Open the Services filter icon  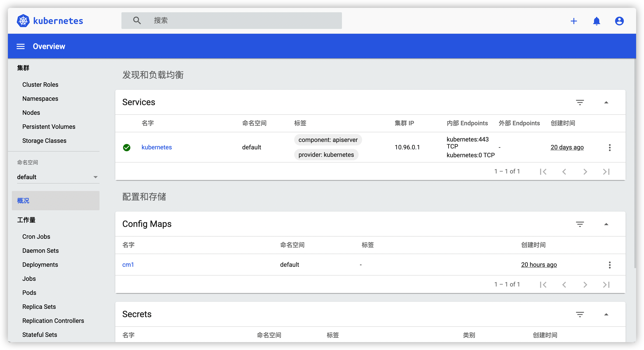(x=580, y=103)
